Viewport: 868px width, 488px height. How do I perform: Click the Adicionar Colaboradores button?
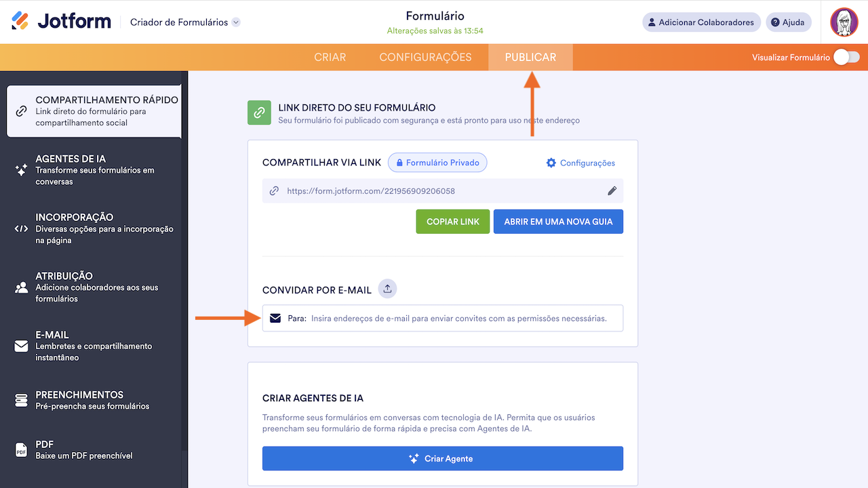(701, 22)
